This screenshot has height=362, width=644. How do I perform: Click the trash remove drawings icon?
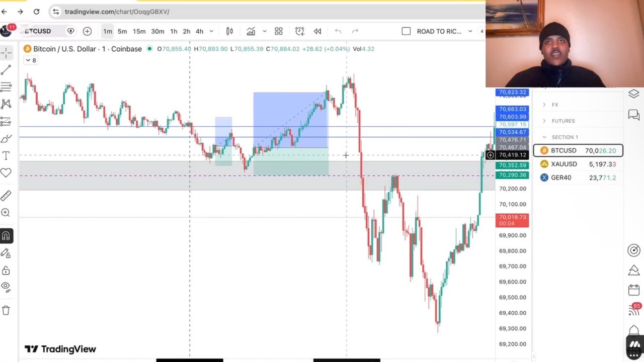point(6,310)
